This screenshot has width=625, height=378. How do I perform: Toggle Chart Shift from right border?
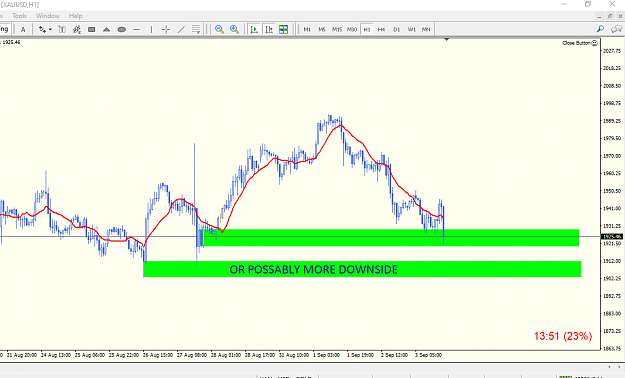click(269, 30)
